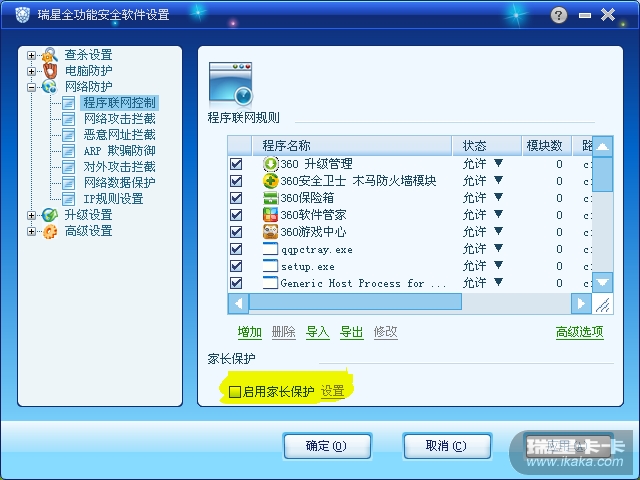Click the 360软件管家 colorful icon
The image size is (640, 480).
(270, 215)
